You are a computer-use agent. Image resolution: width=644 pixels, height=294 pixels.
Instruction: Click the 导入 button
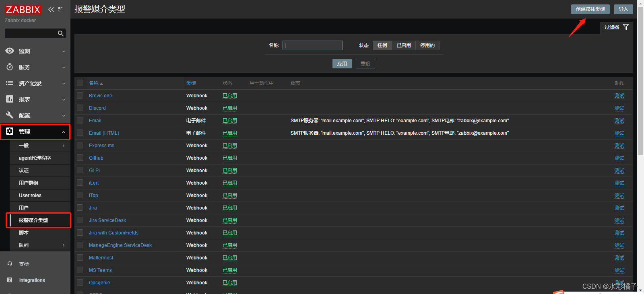point(623,9)
